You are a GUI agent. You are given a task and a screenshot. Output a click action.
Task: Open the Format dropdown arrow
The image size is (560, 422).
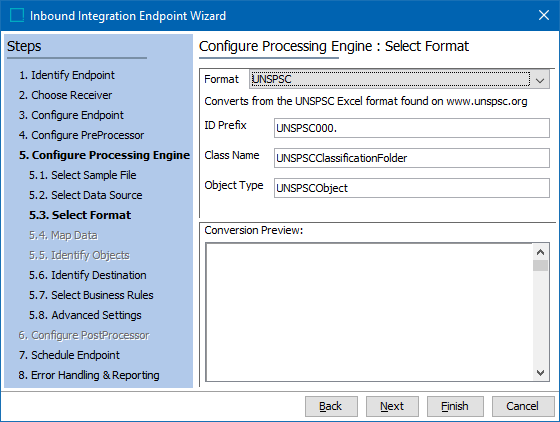540,79
